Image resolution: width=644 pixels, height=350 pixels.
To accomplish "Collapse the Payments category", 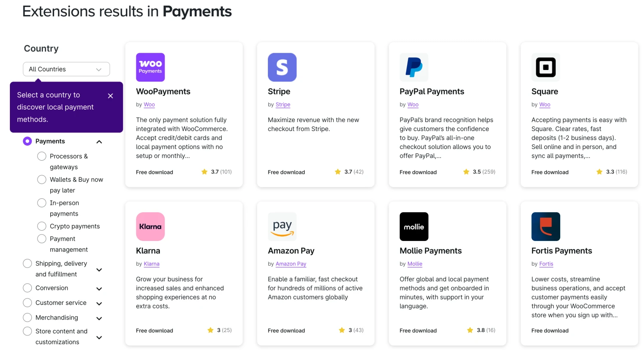I will (x=99, y=141).
